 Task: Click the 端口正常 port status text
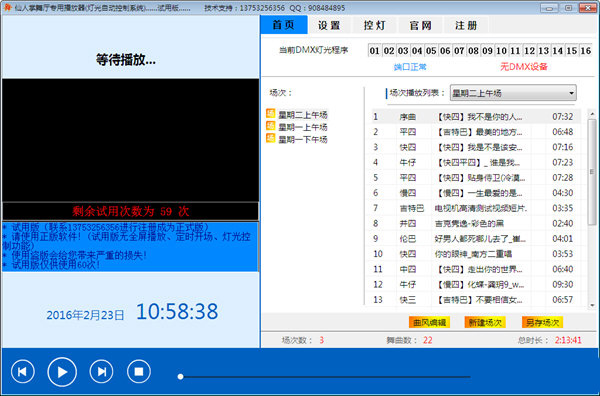[x=410, y=67]
